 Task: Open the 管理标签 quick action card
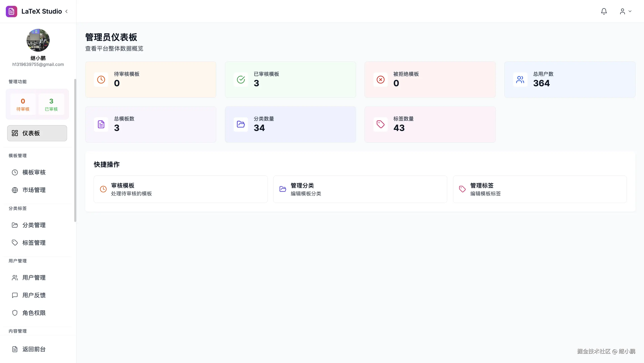coord(540,189)
